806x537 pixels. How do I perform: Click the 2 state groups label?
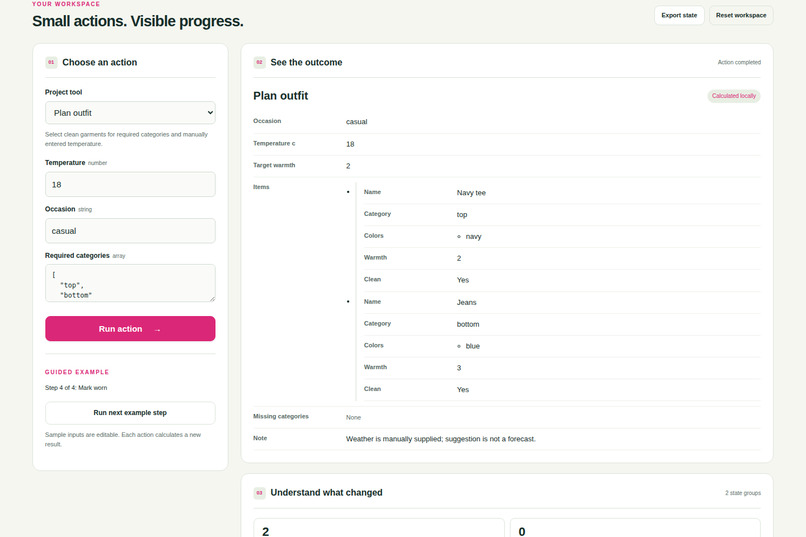(x=743, y=493)
